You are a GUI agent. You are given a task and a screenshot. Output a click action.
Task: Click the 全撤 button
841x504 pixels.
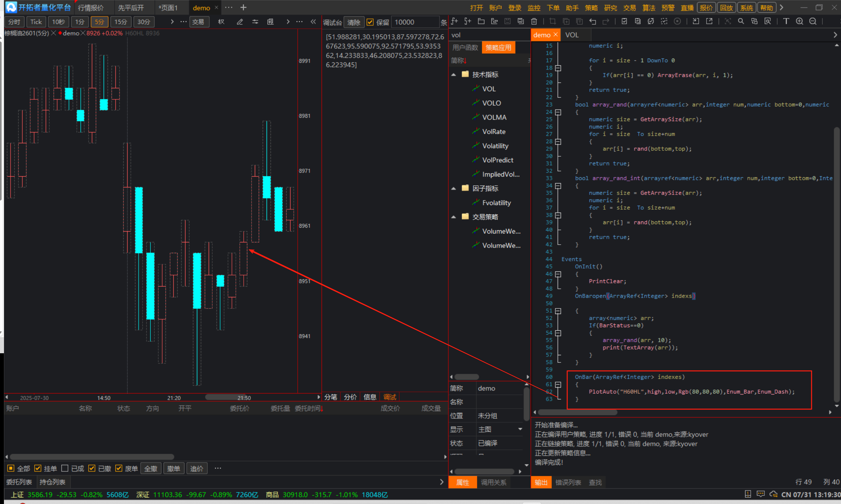click(151, 468)
